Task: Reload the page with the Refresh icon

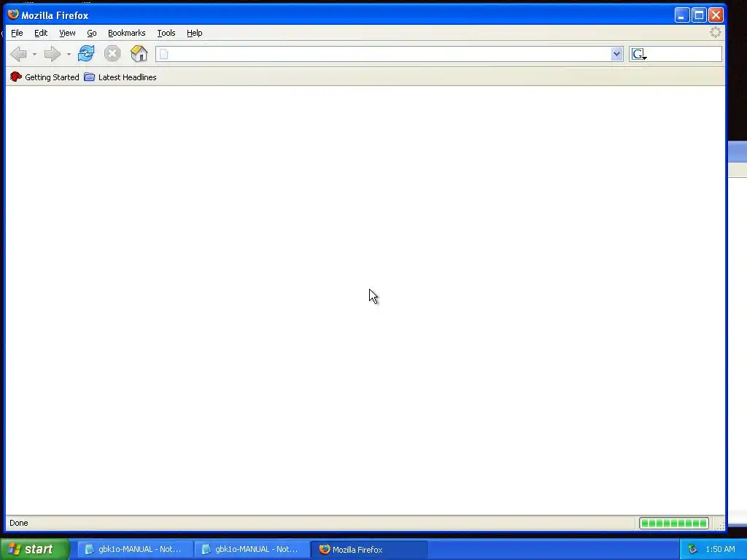Action: 86,53
